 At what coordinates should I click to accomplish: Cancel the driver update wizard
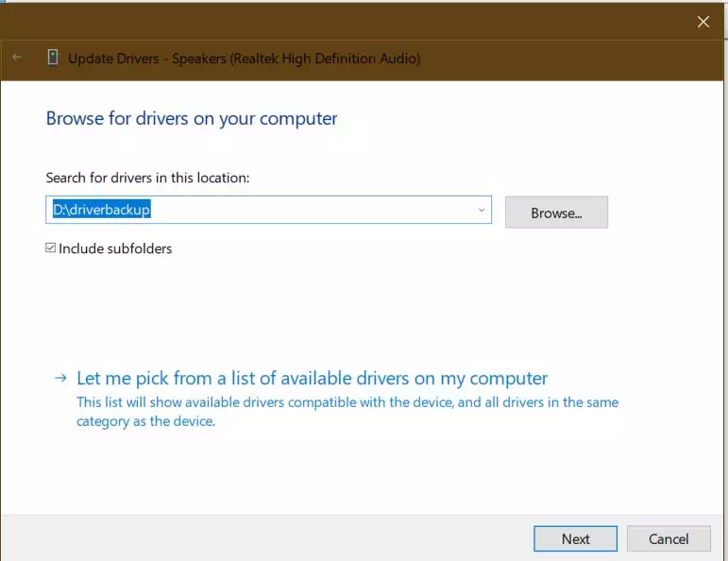pyautogui.click(x=669, y=538)
